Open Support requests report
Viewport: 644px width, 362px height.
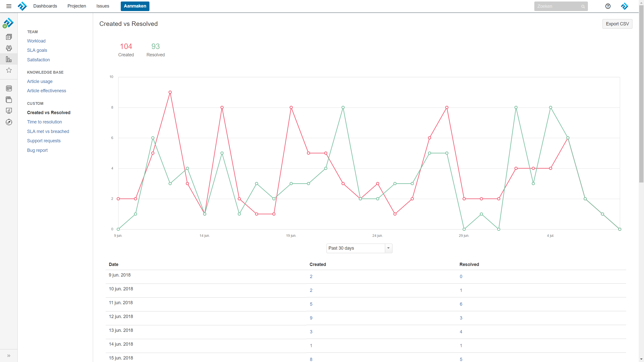point(44,141)
